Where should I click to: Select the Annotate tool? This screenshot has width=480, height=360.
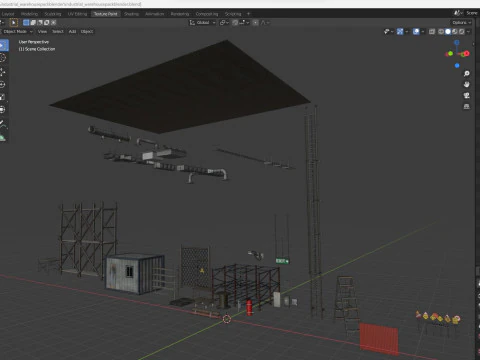pyautogui.click(x=3, y=124)
